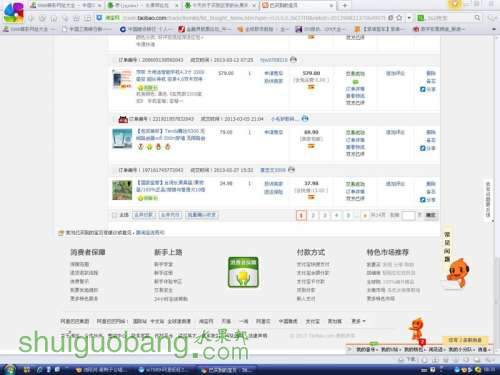
Task: Click the page number jump input field
Action: (408, 215)
